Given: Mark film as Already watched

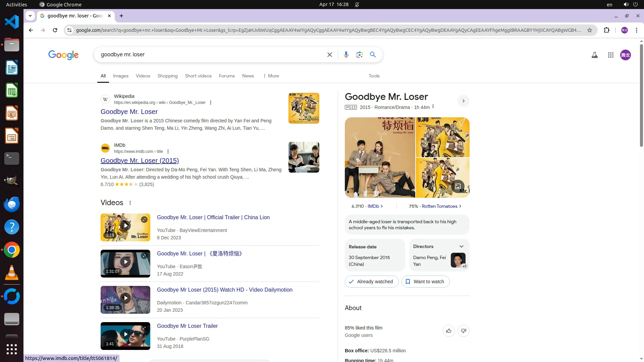Looking at the screenshot, I should tap(371, 282).
